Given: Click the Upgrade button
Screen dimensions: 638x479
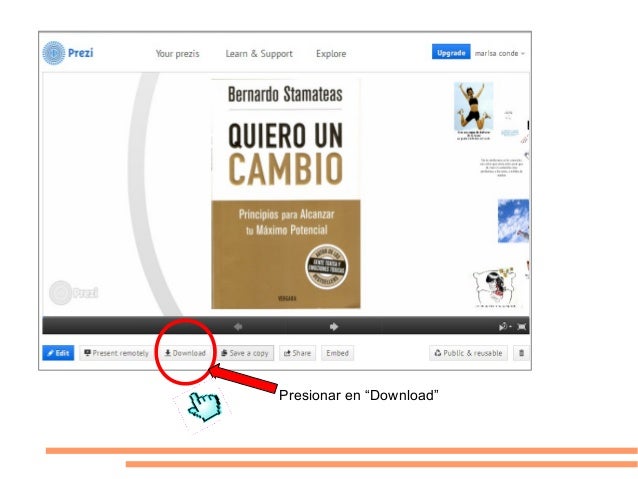Looking at the screenshot, I should 451,52.
